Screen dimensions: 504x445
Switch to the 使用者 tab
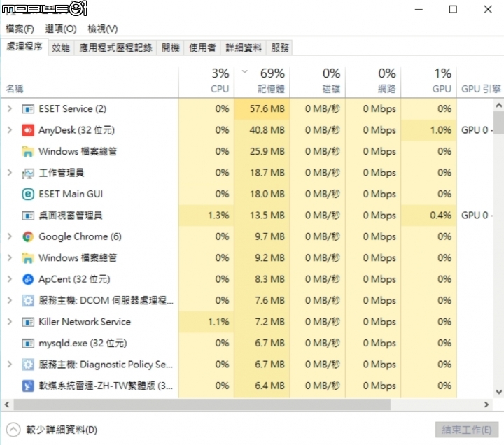tap(202, 48)
